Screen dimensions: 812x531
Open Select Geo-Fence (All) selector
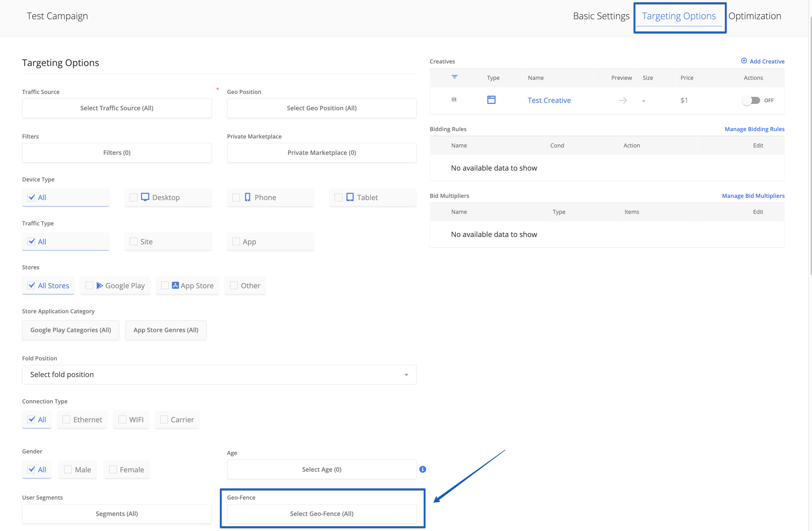pyautogui.click(x=321, y=514)
